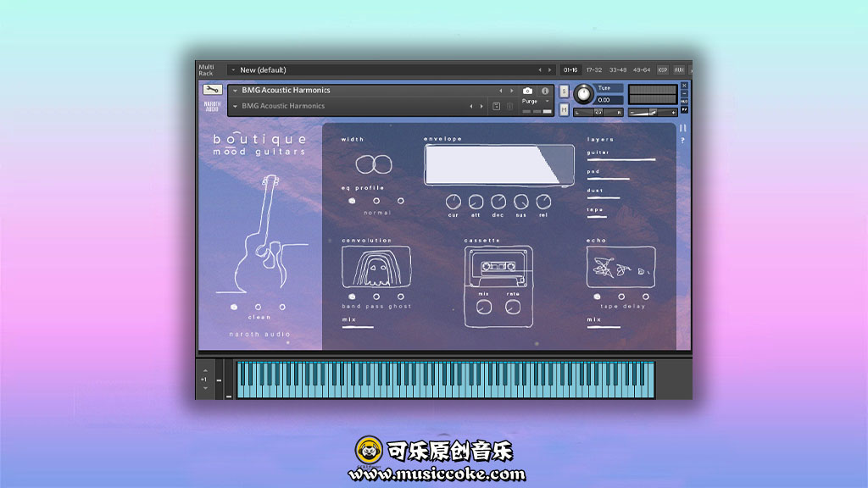Adjust the envelope dec knob
868x488 pixels.
498,202
